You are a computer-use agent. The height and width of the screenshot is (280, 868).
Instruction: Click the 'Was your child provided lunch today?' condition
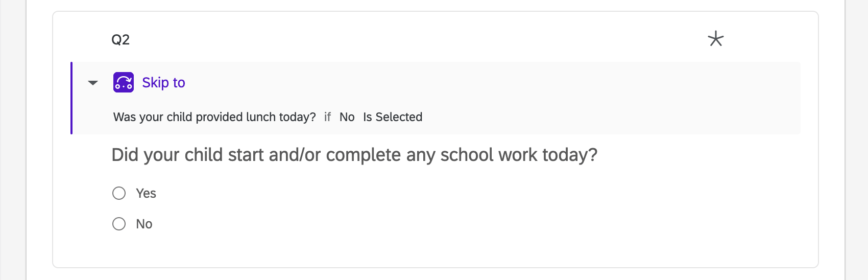(214, 117)
